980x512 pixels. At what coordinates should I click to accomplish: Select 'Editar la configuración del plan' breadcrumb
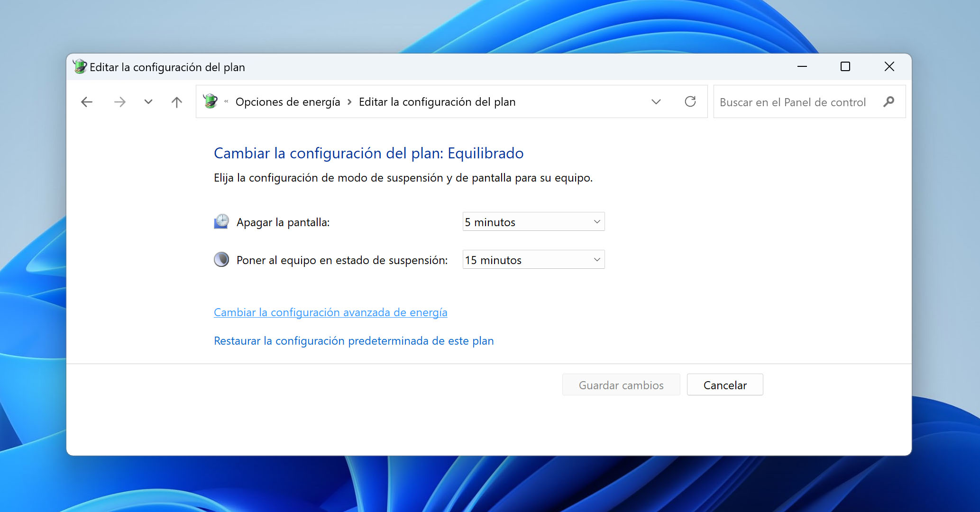437,102
